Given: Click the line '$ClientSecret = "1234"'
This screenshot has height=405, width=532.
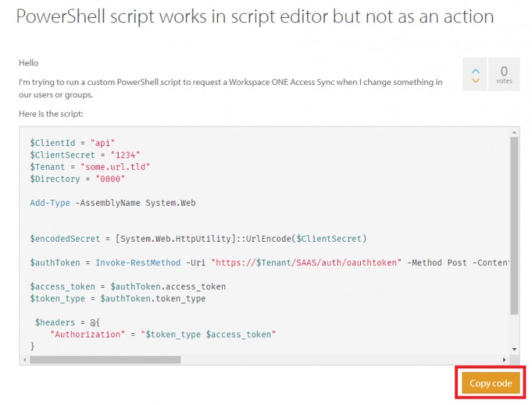Looking at the screenshot, I should coord(85,155).
